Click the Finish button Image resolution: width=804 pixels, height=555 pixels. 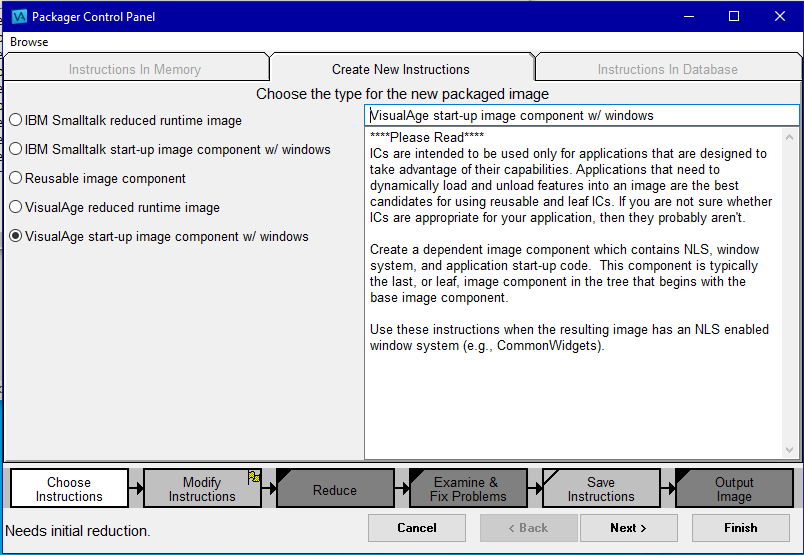pyautogui.click(x=740, y=528)
